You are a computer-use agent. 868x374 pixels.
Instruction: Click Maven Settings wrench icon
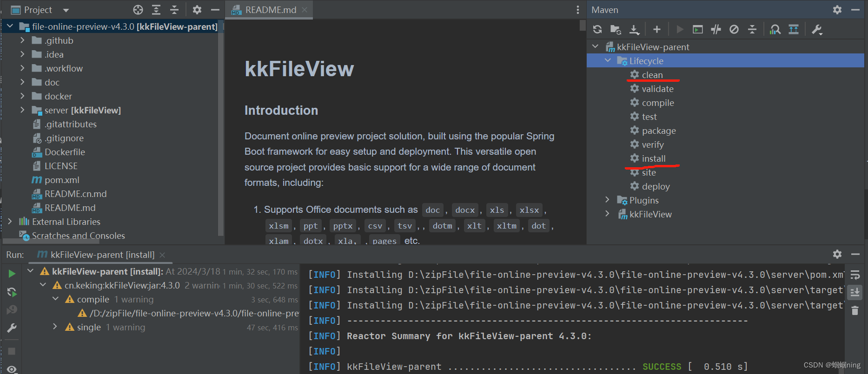(817, 30)
